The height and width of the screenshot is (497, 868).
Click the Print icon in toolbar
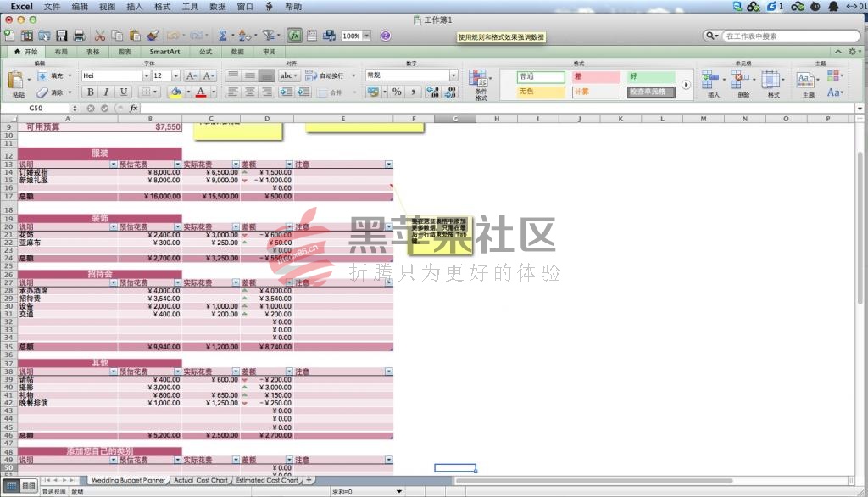coord(79,36)
